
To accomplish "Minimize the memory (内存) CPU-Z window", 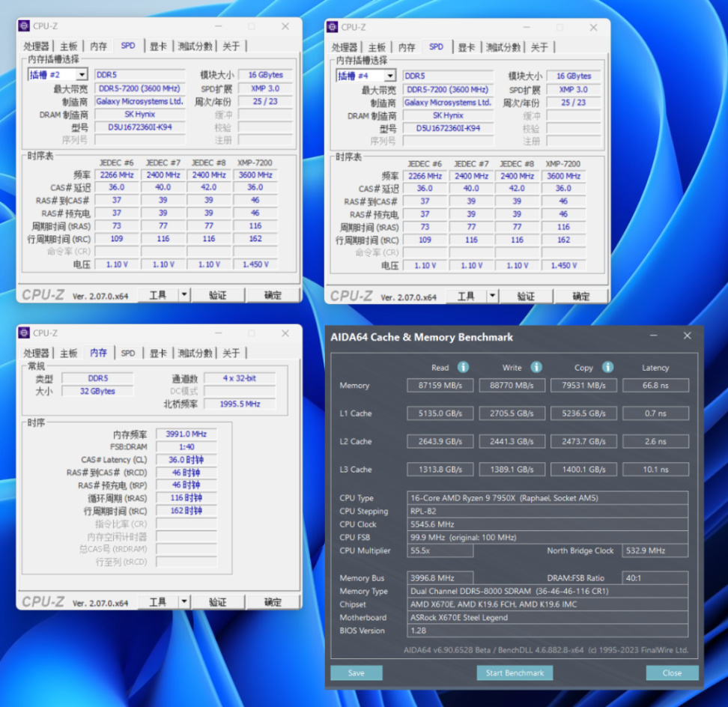I will (x=218, y=333).
